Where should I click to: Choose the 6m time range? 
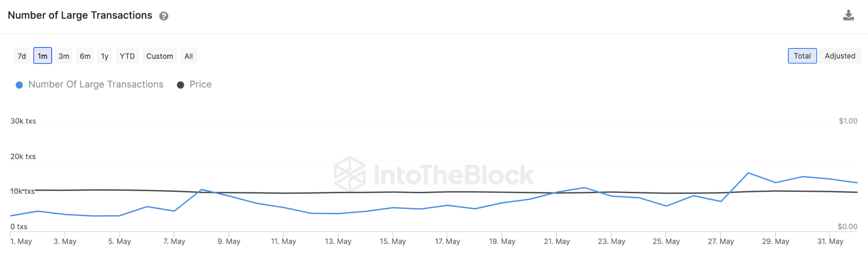pyautogui.click(x=85, y=56)
